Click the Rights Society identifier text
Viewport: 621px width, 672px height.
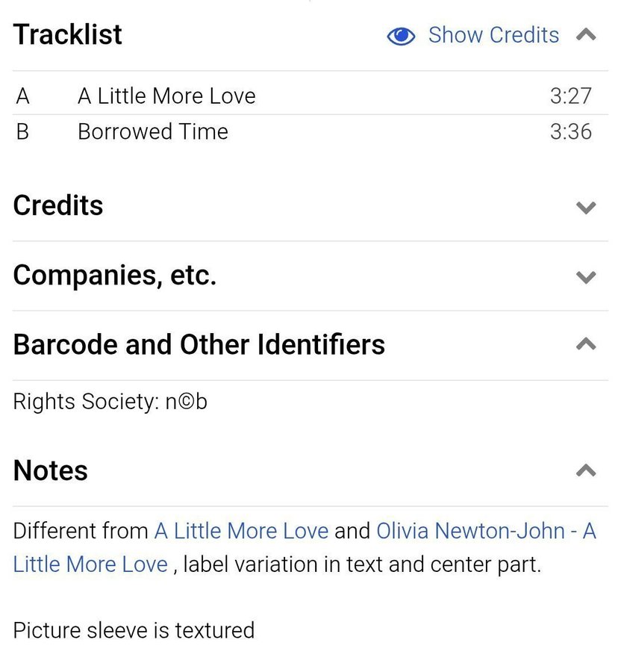(110, 402)
